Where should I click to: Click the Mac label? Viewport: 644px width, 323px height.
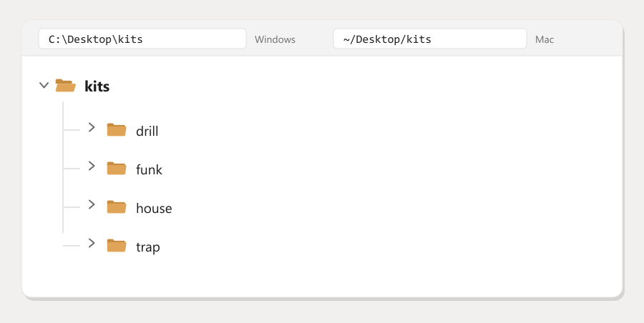[545, 39]
